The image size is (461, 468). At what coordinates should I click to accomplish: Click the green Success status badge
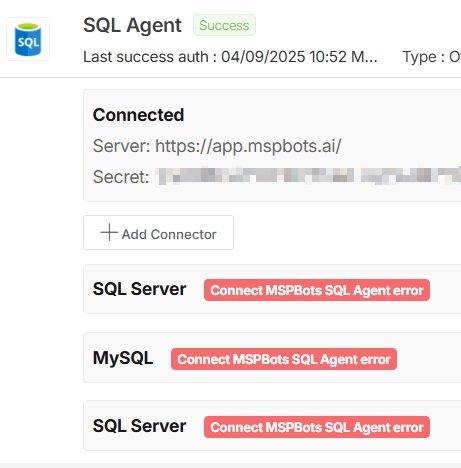click(x=224, y=25)
